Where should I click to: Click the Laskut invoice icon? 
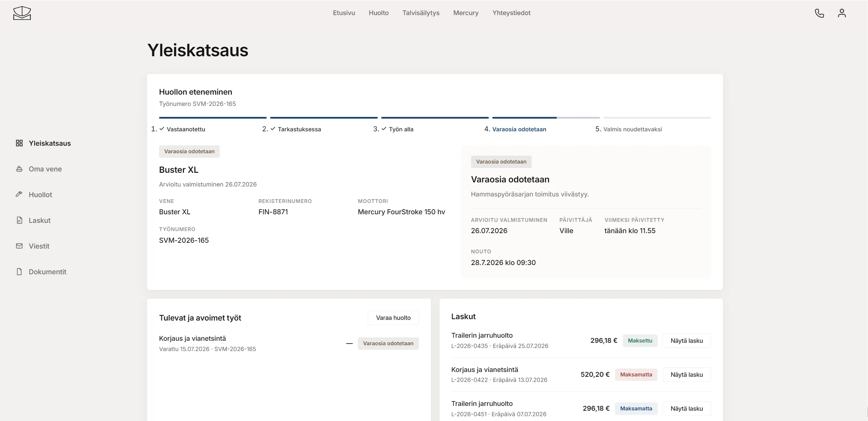pyautogui.click(x=19, y=220)
